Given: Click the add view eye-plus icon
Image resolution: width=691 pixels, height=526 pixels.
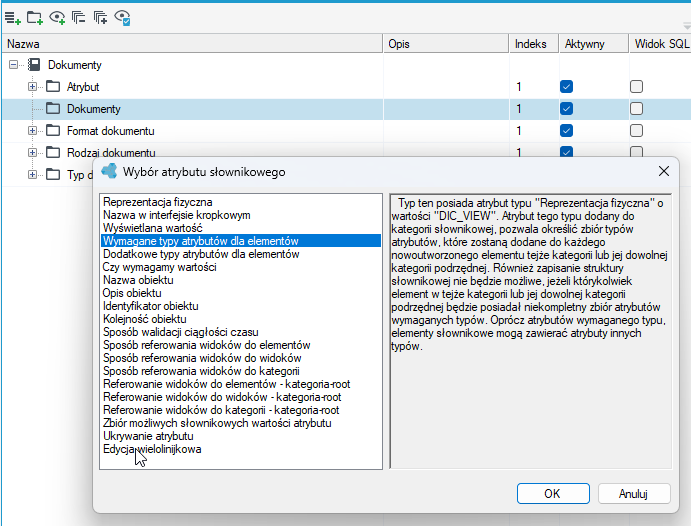Looking at the screenshot, I should [x=57, y=18].
